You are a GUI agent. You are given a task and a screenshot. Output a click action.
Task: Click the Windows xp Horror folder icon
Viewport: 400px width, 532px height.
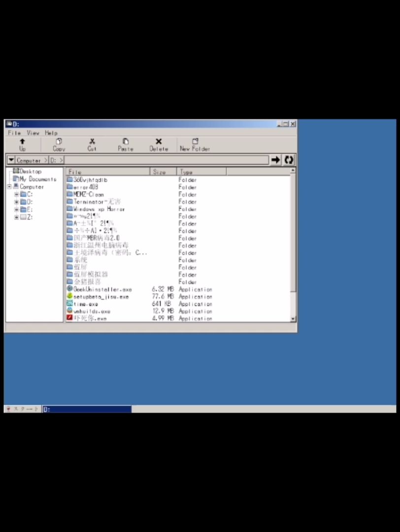click(69, 209)
